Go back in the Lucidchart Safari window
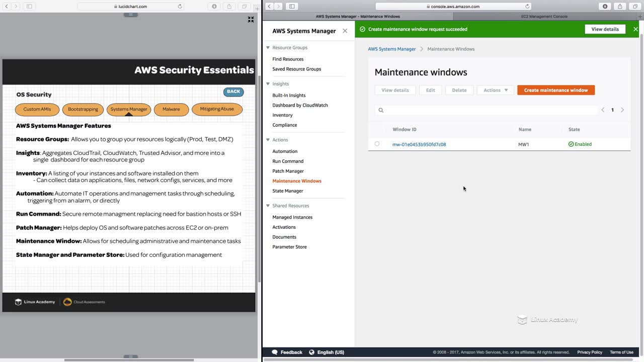 coord(7,7)
